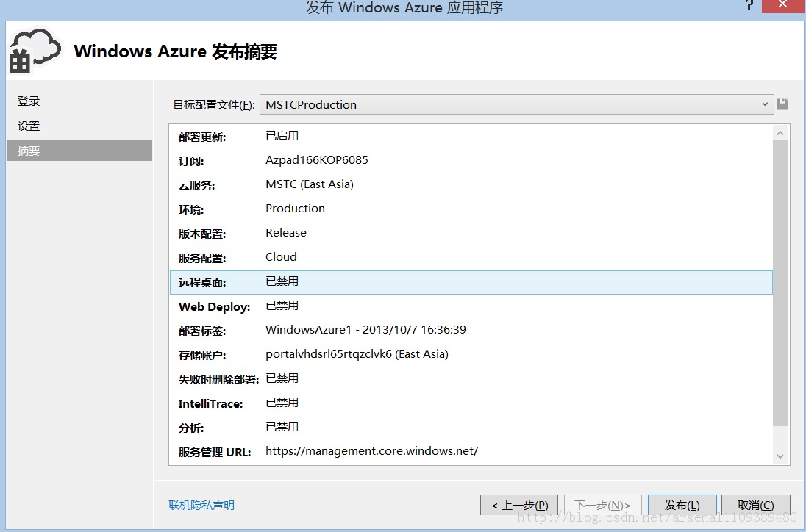This screenshot has width=806, height=532.
Task: Click cloud service value MSTC (East Asia)
Action: coord(310,184)
